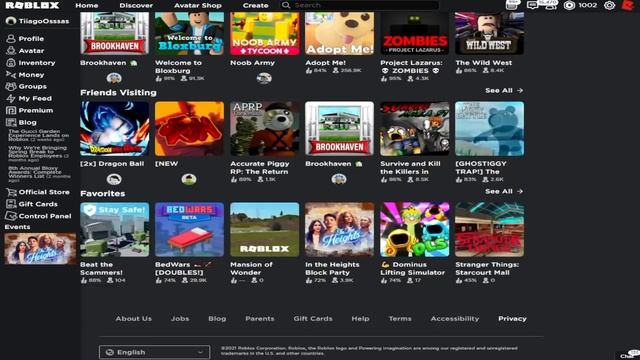Open the Blog footer link

(217, 318)
